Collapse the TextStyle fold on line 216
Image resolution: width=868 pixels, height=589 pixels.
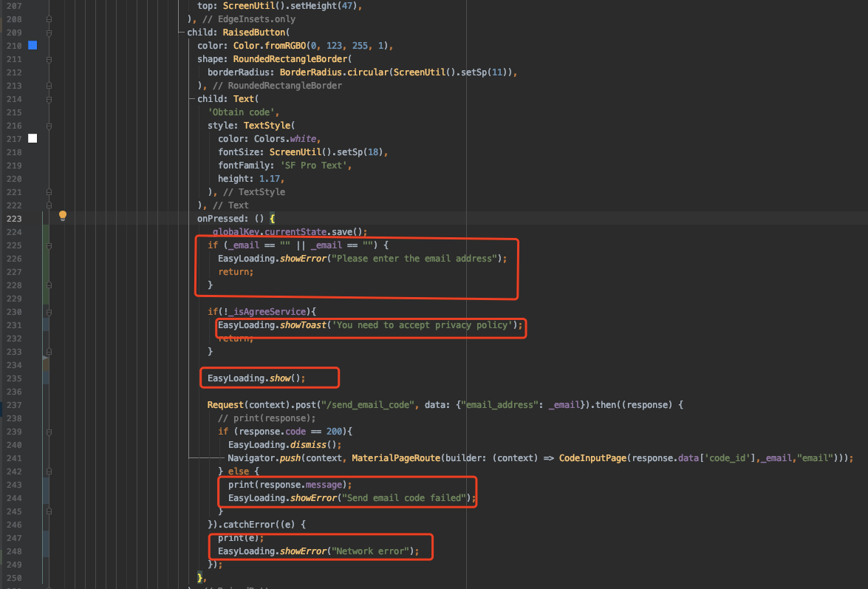click(49, 126)
